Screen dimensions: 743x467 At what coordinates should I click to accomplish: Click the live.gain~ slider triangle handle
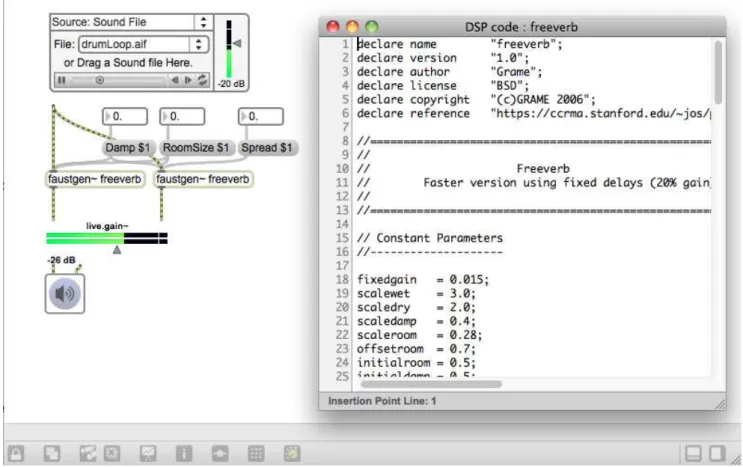point(117,250)
